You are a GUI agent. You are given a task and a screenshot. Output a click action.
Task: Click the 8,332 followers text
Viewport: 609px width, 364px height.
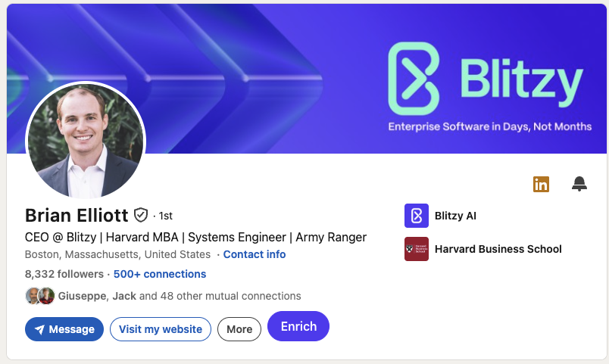64,274
